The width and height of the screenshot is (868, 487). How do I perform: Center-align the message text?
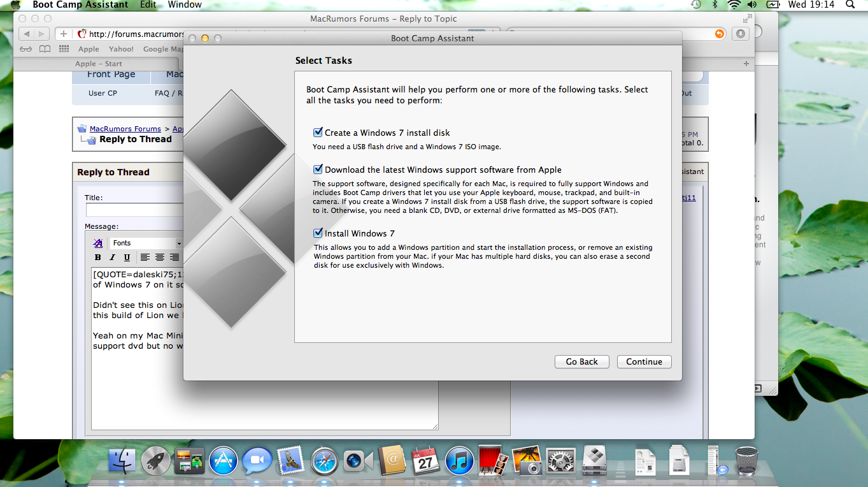tap(160, 258)
